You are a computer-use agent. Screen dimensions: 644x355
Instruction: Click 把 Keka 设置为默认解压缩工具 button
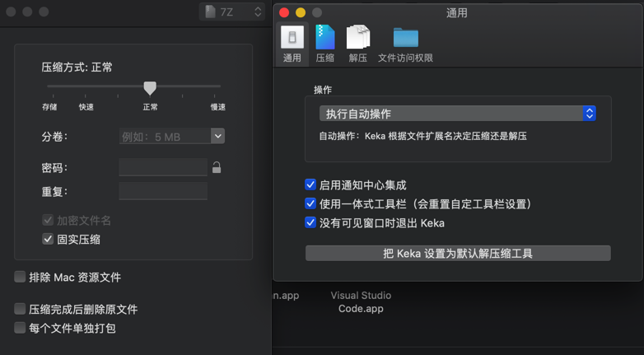coord(458,253)
